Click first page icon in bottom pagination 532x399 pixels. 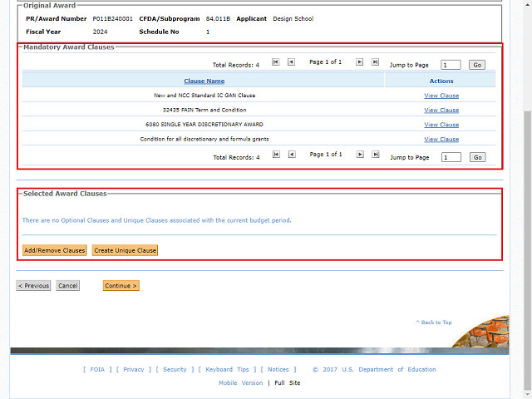pos(276,155)
